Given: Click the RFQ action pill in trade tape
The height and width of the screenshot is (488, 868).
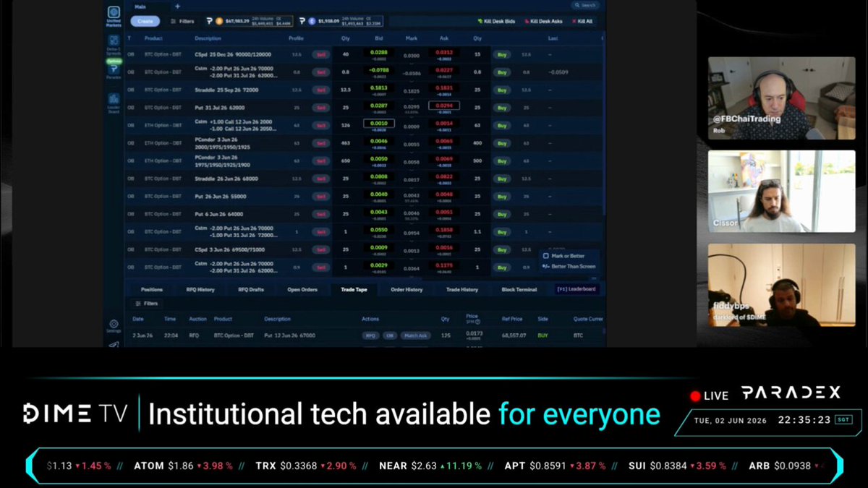Looking at the screenshot, I should [x=370, y=335].
